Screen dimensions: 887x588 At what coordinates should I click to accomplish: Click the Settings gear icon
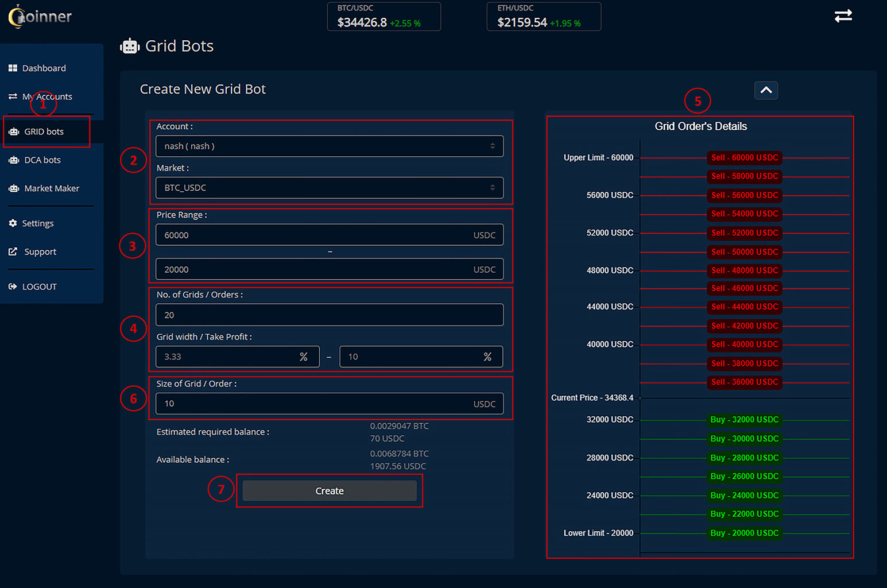(x=13, y=223)
